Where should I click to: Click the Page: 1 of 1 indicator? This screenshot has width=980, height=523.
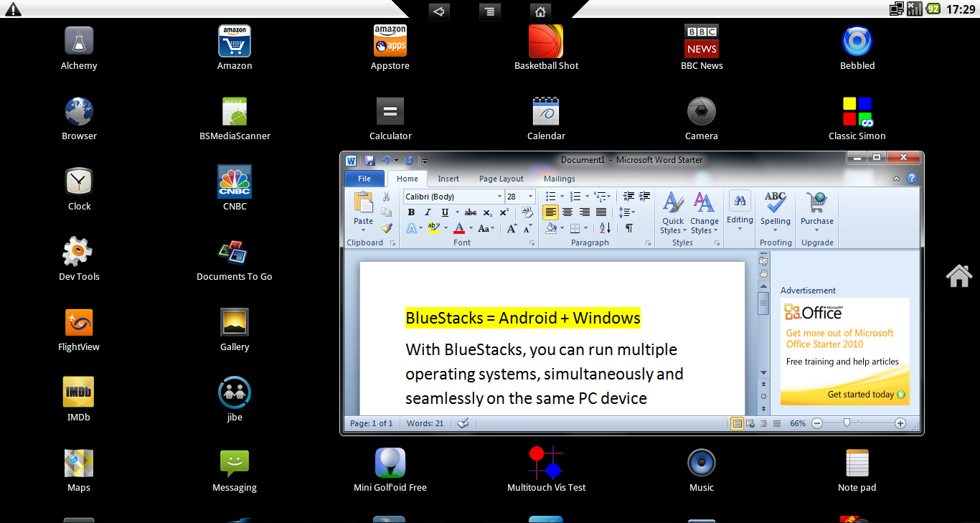[372, 423]
